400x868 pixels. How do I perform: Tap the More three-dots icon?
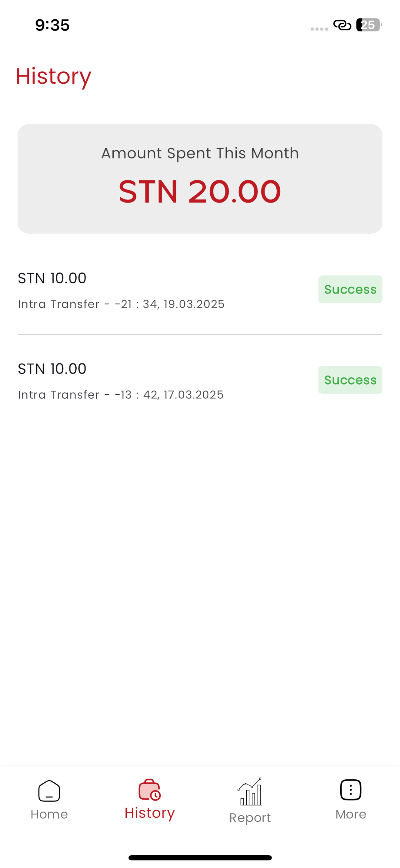(x=351, y=790)
